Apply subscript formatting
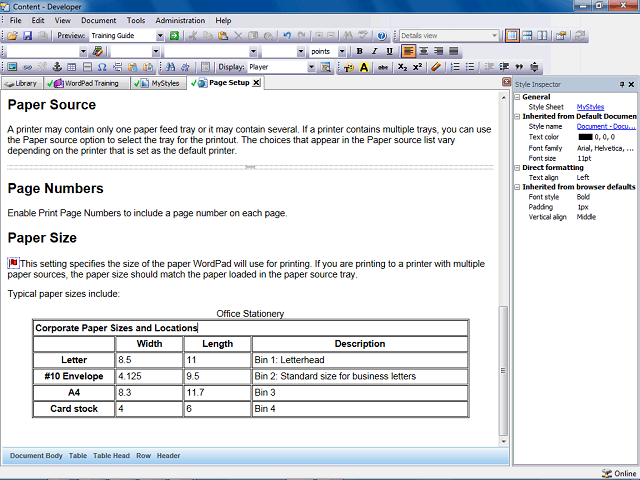Screen dimensions: 640x480 [x=402, y=67]
